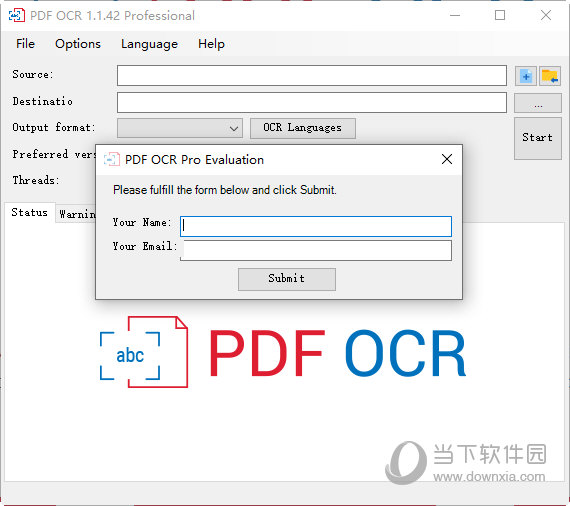The image size is (570, 506).
Task: Close the PDF OCR main window
Action: tap(546, 15)
